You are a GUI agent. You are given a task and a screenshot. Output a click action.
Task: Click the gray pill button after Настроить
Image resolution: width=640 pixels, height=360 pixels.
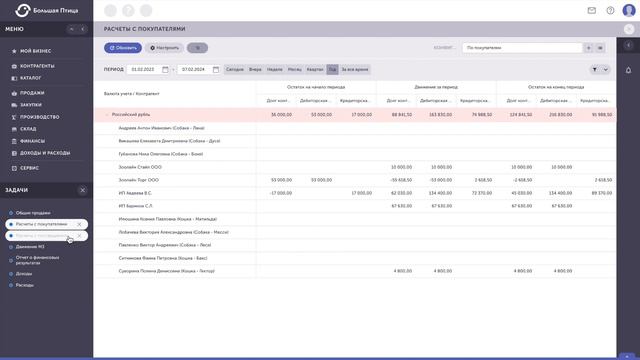click(x=198, y=48)
